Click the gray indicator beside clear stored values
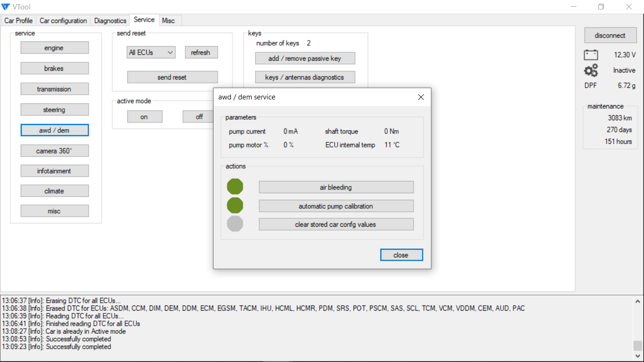Screen dimensions: 644x362 point(235,224)
